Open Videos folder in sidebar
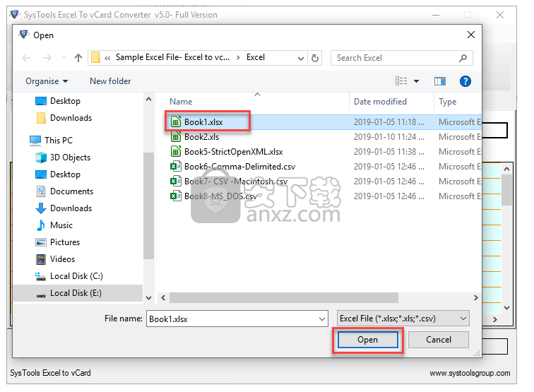The image size is (534, 392). (x=55, y=259)
